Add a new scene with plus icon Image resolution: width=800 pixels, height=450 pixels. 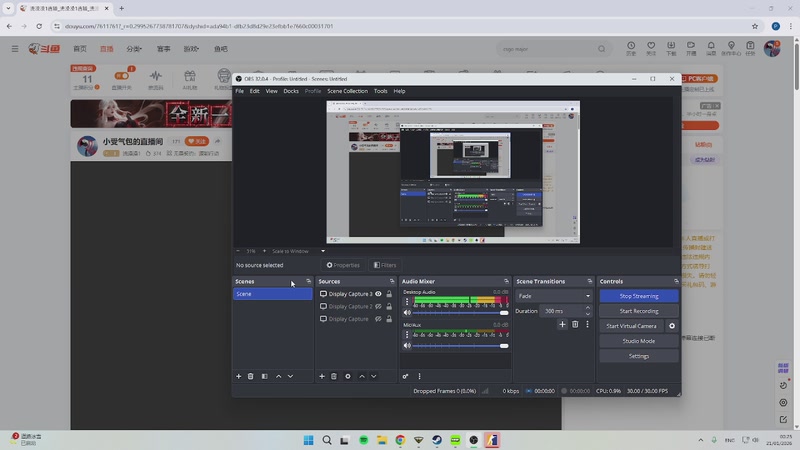tap(239, 376)
